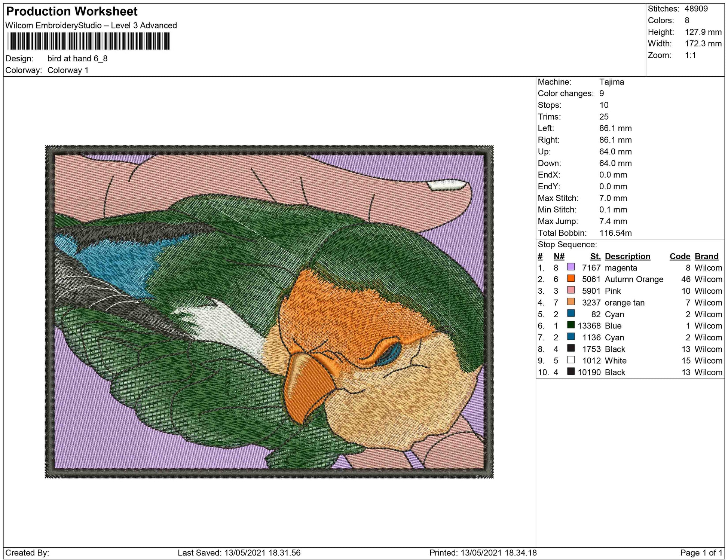
Task: Click the magenta color swatch in stop 1
Action: pyautogui.click(x=571, y=267)
